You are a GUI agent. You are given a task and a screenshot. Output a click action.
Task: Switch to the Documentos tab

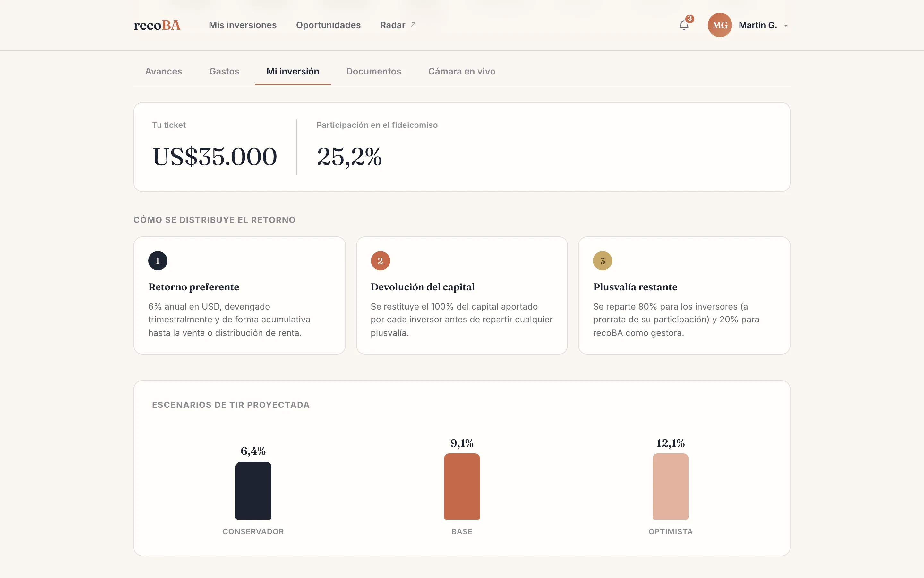tap(374, 72)
